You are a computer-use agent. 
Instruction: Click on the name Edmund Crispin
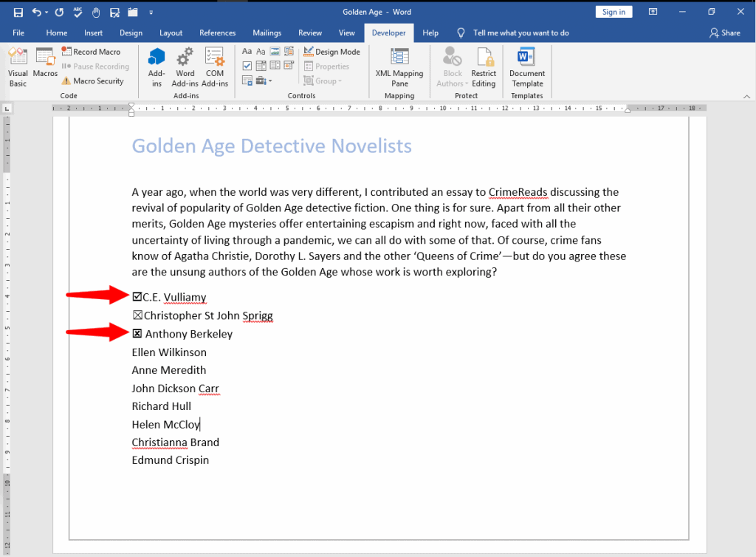(x=171, y=460)
